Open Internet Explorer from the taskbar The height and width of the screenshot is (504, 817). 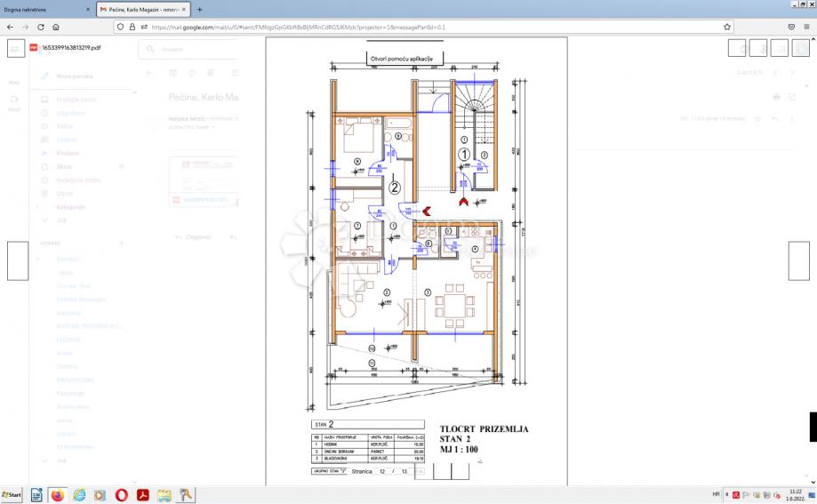click(x=78, y=495)
